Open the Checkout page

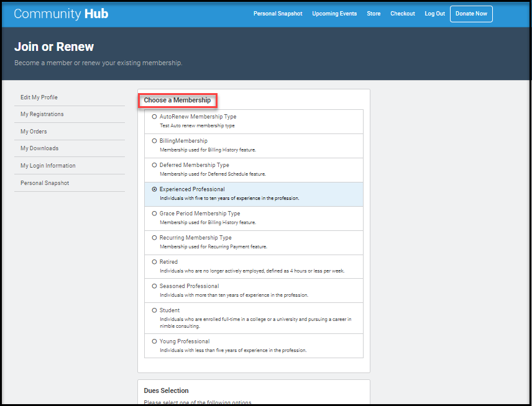pyautogui.click(x=403, y=14)
